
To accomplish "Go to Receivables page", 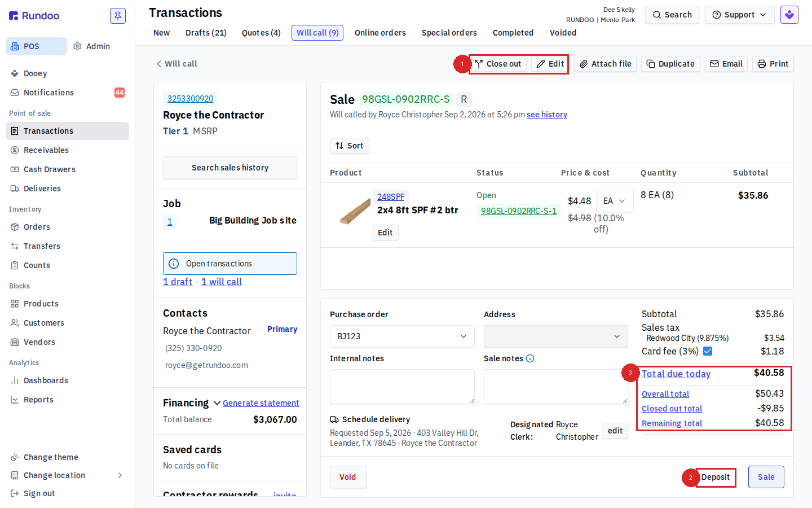I will (46, 150).
